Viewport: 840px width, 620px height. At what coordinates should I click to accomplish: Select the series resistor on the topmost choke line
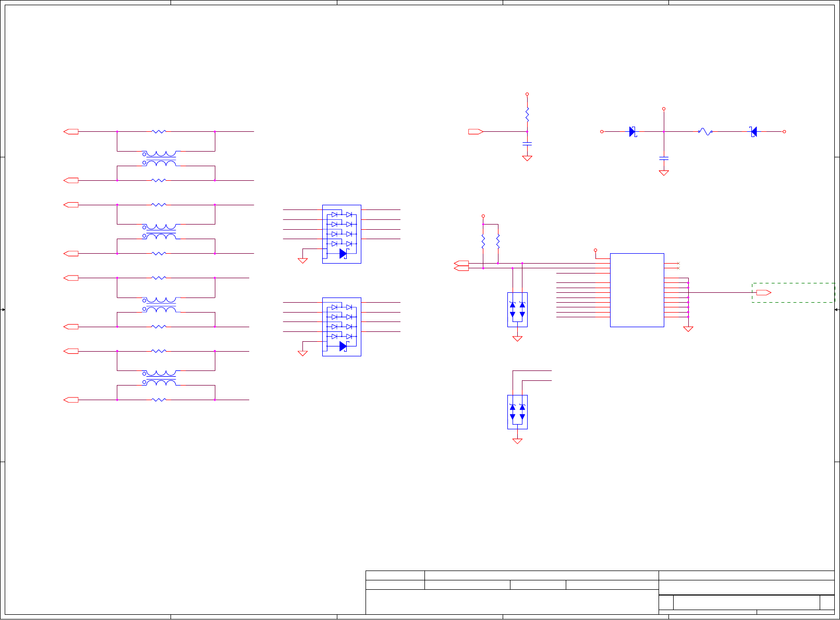159,132
